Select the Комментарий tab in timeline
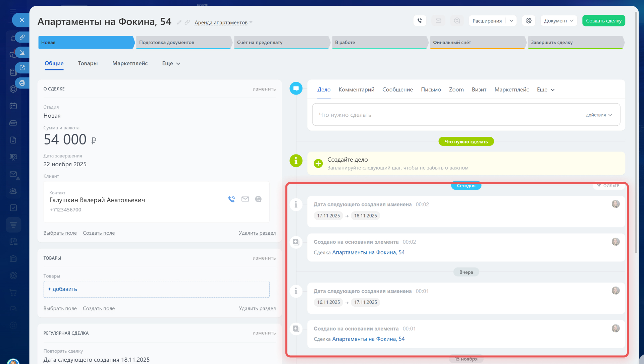Viewport: 644px width, 364px height. [x=356, y=89]
